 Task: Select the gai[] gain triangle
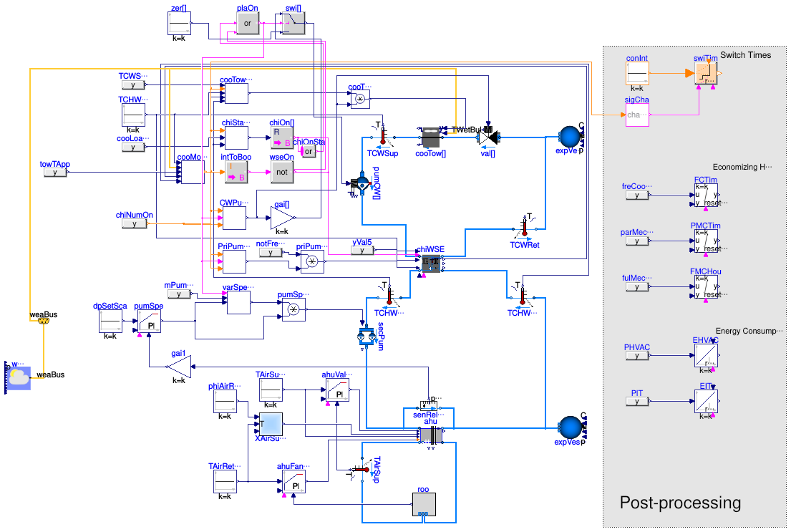282,218
